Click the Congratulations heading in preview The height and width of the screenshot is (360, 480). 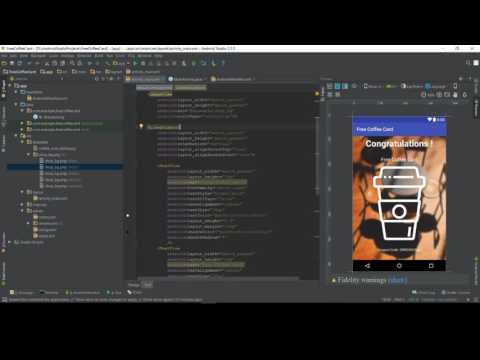click(399, 144)
